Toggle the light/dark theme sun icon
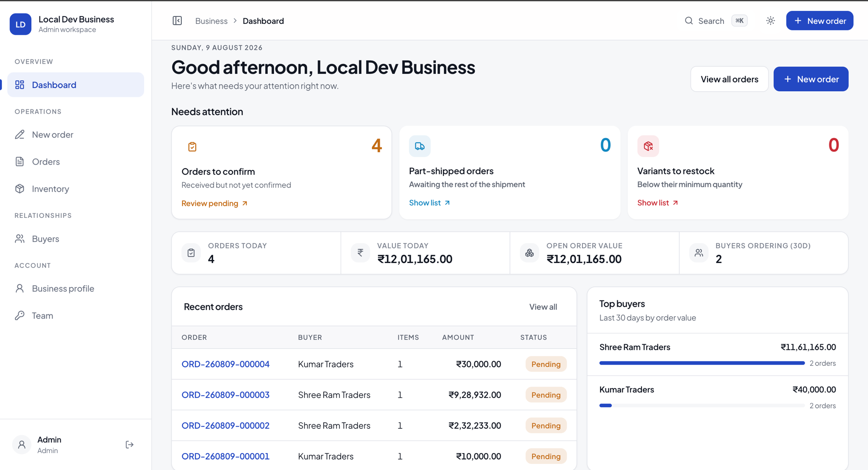868x470 pixels. tap(770, 20)
